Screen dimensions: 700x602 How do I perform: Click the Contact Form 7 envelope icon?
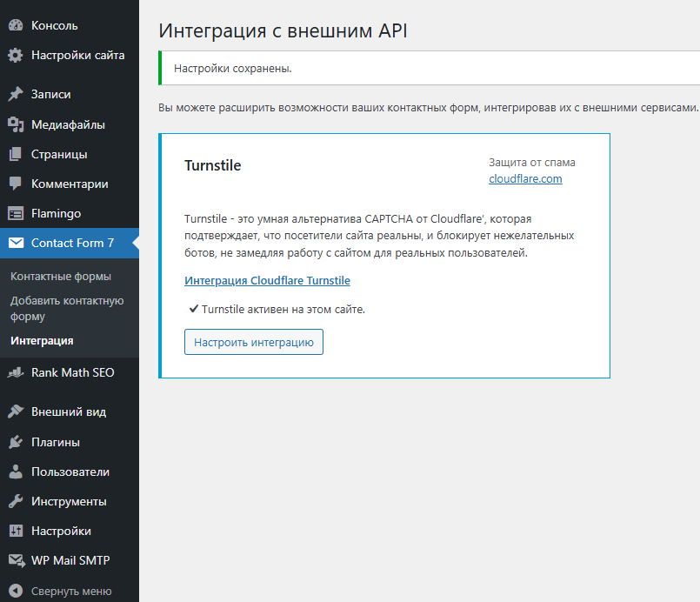coord(16,243)
